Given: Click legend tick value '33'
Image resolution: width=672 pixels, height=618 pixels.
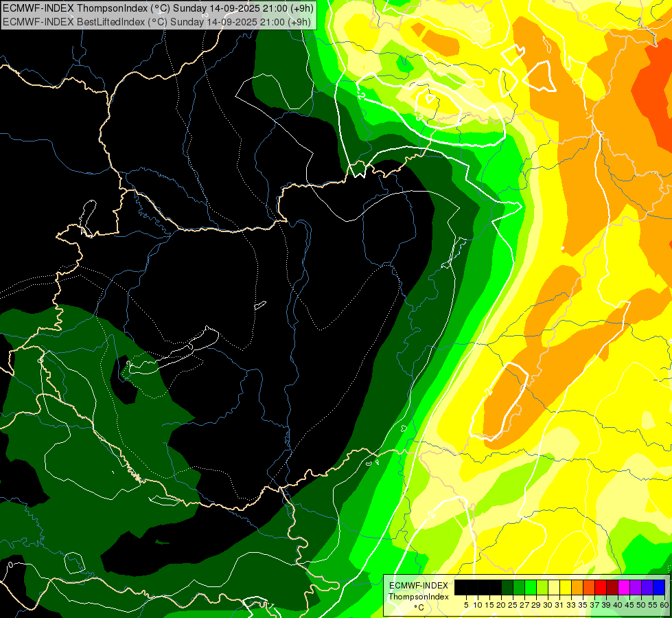Looking at the screenshot, I should pyautogui.click(x=572, y=605).
